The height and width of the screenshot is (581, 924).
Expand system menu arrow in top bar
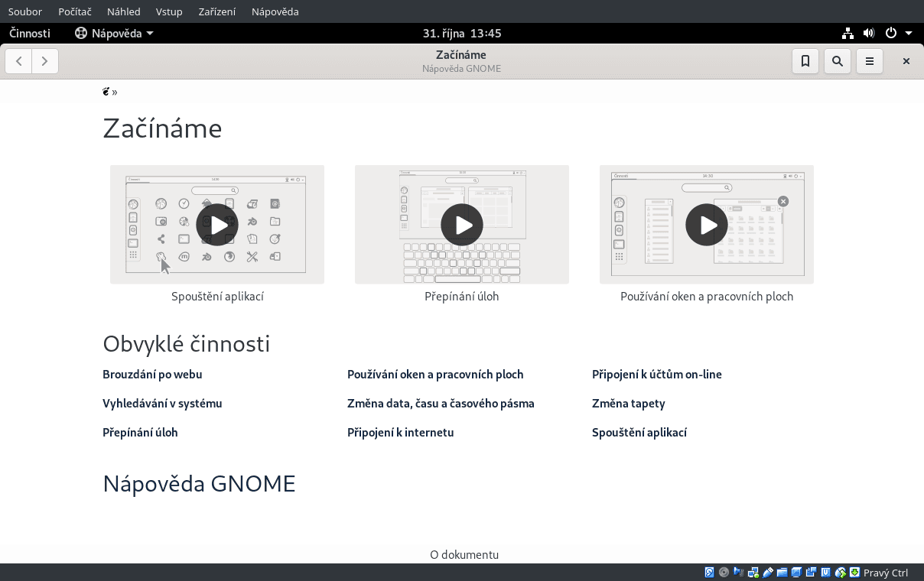909,34
